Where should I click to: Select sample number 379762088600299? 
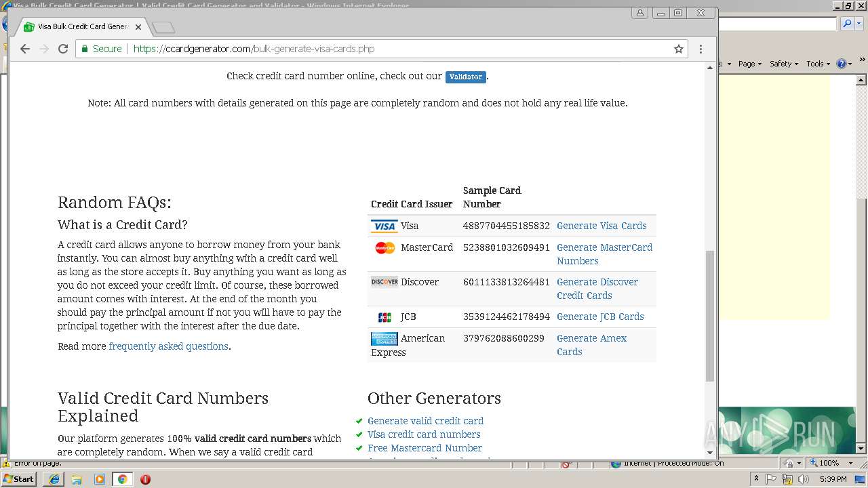tap(504, 338)
